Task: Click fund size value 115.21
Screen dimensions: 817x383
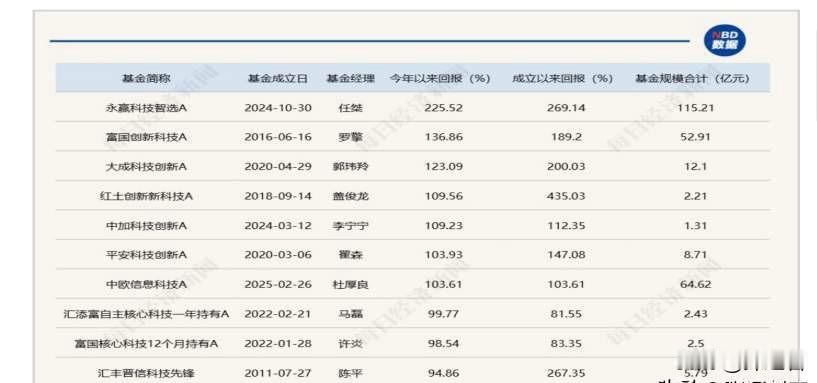Action: pyautogui.click(x=696, y=108)
